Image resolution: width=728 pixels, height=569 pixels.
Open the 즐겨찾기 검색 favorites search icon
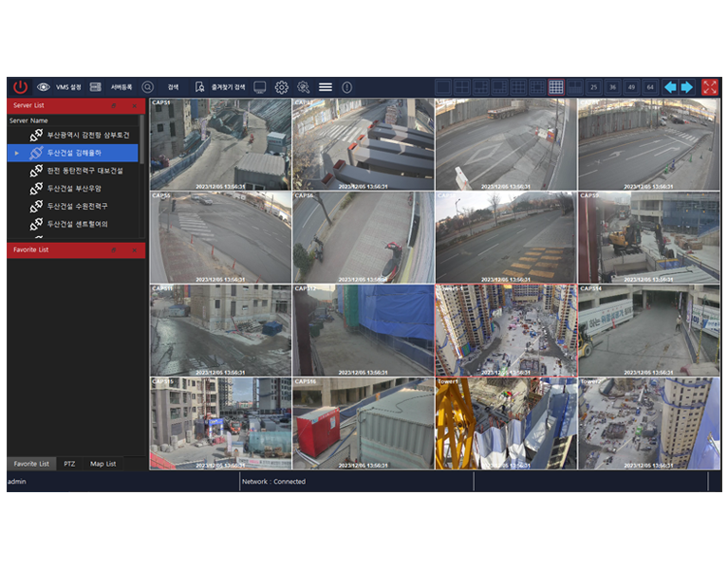tap(200, 86)
